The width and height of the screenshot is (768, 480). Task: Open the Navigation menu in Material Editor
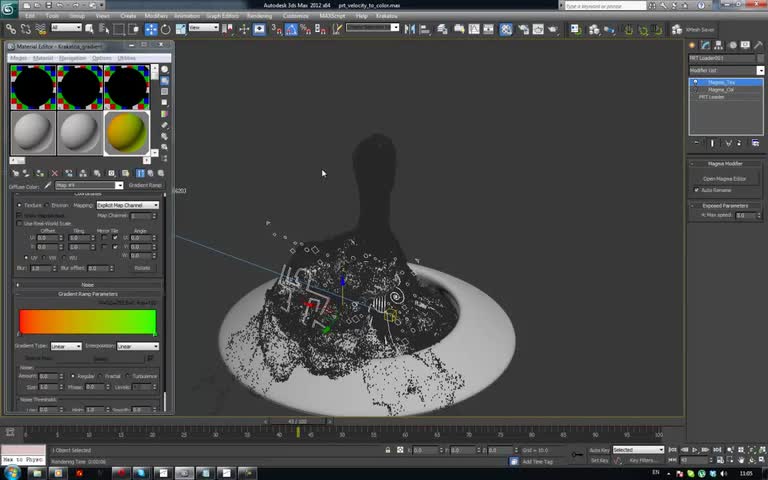point(71,58)
